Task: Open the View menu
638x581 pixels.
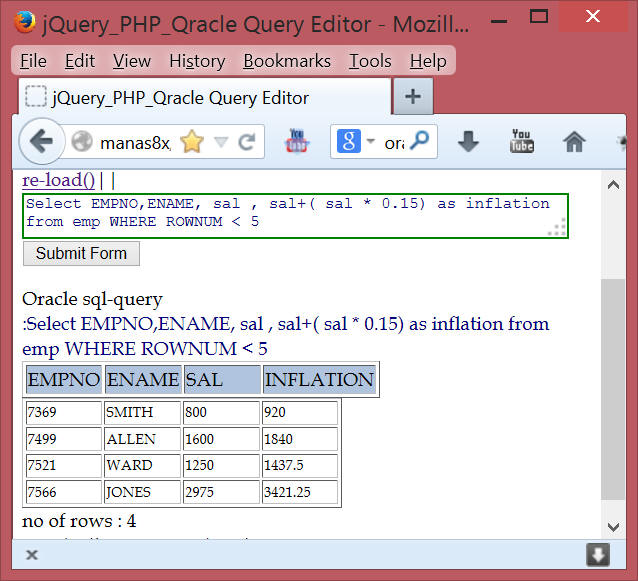Action: coord(132,61)
